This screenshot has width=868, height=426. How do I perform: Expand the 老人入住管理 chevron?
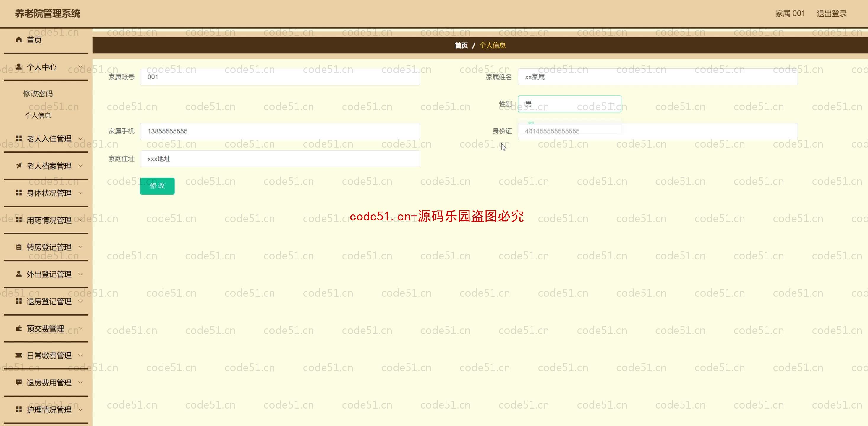[80, 138]
